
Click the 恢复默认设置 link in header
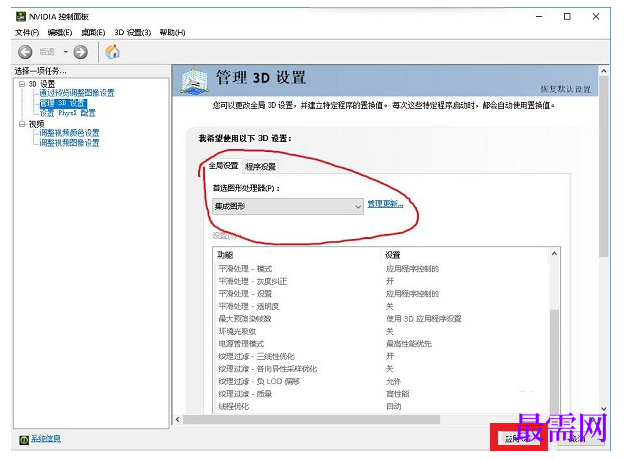[565, 89]
